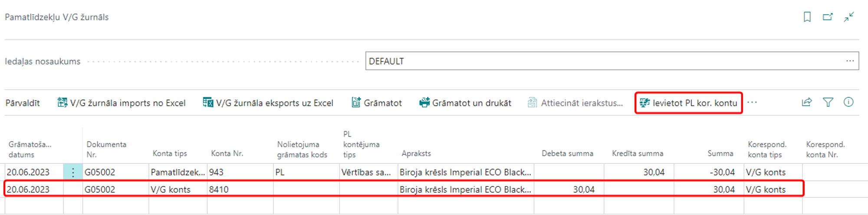Click Attiecināt ierakstus action
Screen dimensions: 868x215
[575, 103]
